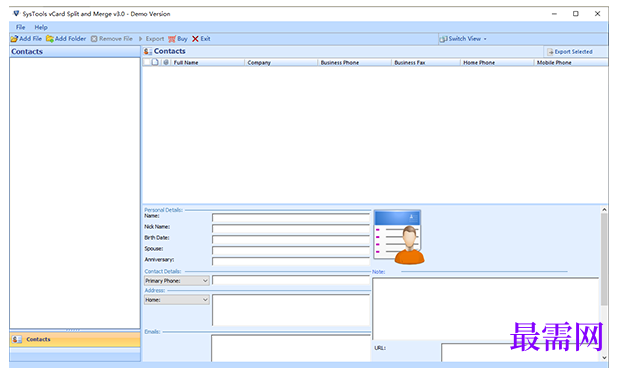
Task: Close the vCard Split and Merge window
Action: (x=597, y=14)
